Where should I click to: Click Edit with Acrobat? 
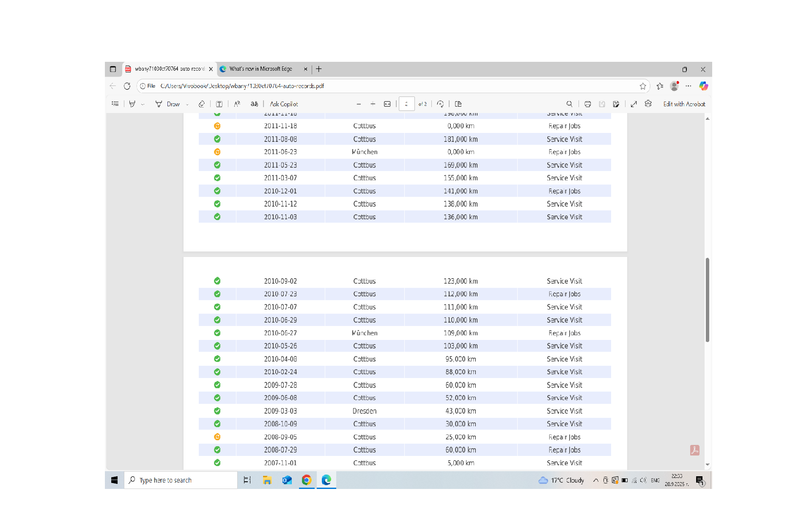click(684, 104)
